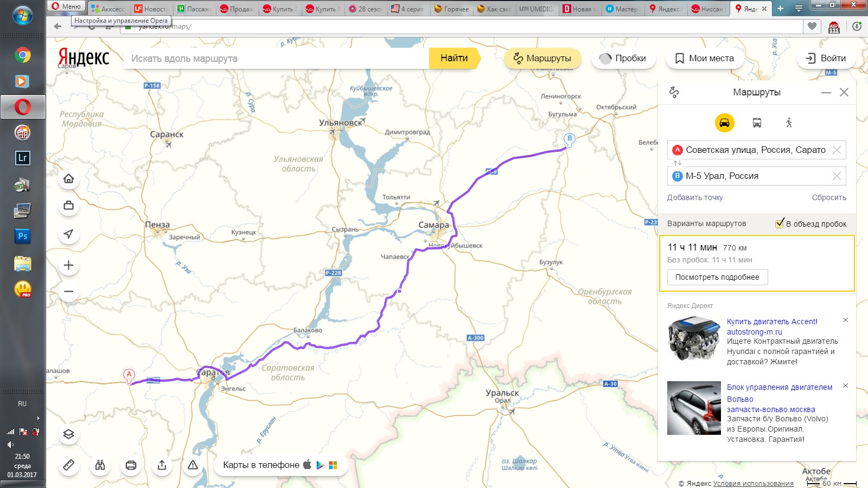Screen dimensions: 868x488
Task: Close the Volvo engine control ad
Action: click(845, 386)
